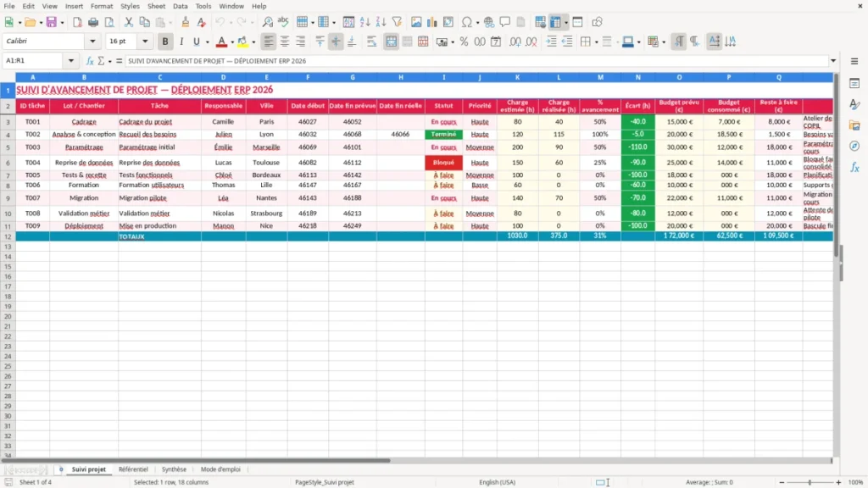Apply yellow background color swatch button
The width and height of the screenshot is (868, 488).
243,42
